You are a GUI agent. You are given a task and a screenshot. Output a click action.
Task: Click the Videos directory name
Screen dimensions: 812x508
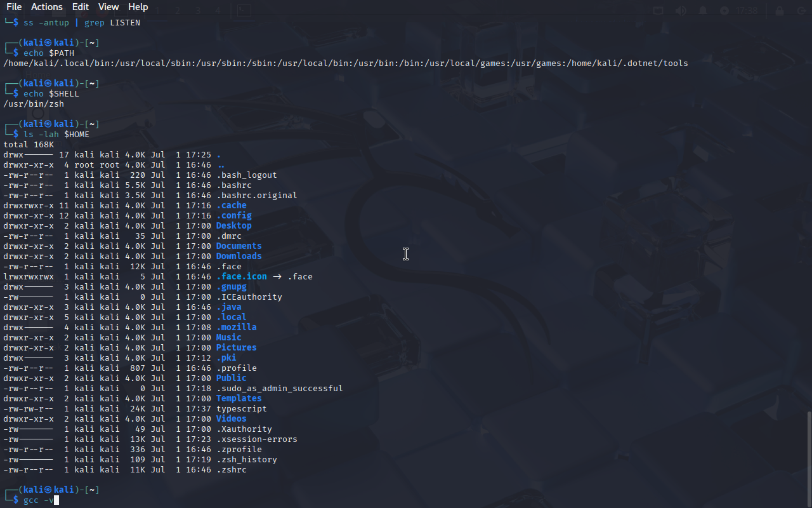point(232,419)
